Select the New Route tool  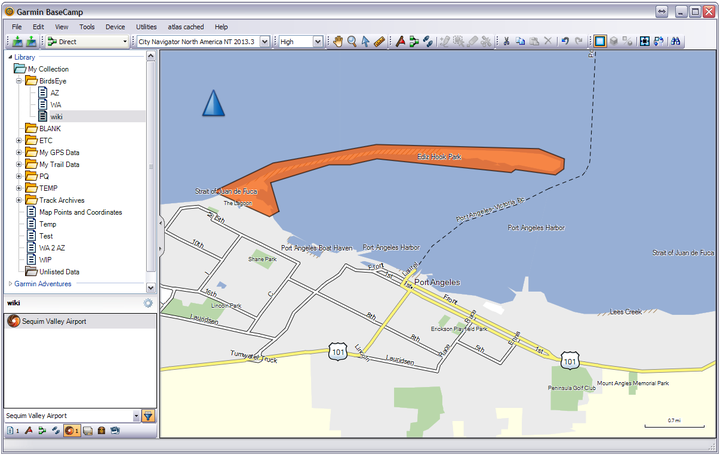click(x=414, y=41)
